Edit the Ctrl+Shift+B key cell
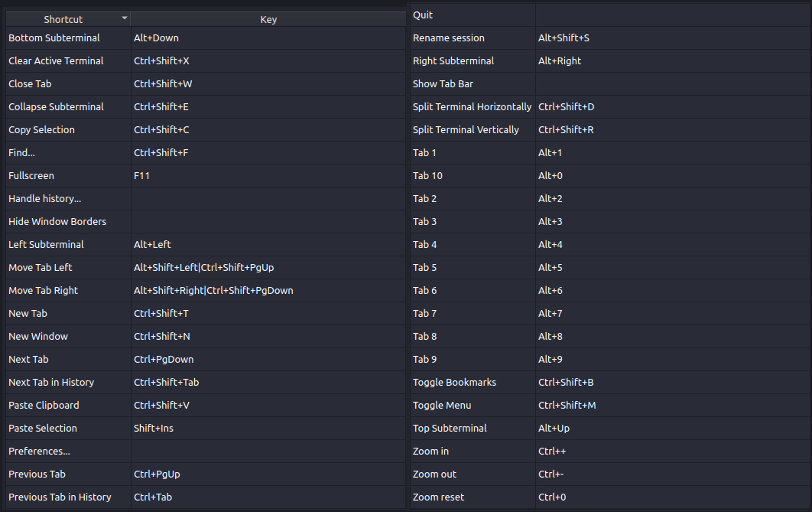The width and height of the screenshot is (812, 512). tap(672, 383)
